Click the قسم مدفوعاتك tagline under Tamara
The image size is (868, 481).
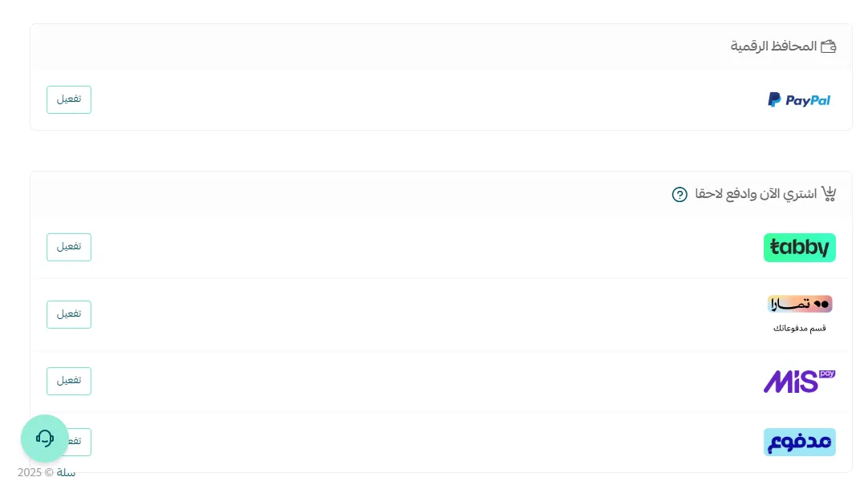(799, 328)
